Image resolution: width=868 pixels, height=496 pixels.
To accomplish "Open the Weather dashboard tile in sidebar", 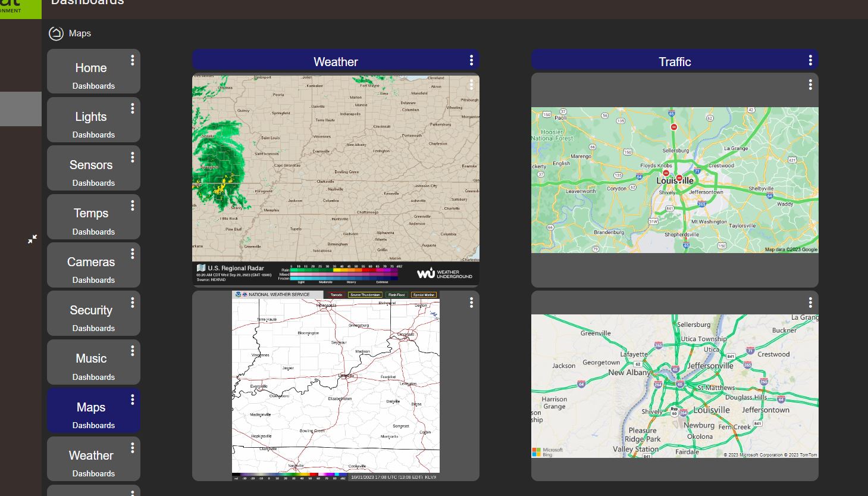I will click(93, 458).
